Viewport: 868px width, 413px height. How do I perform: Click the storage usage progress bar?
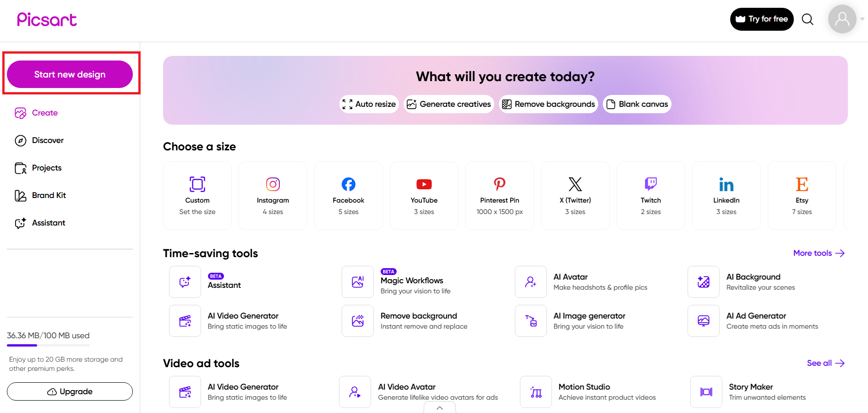pos(48,345)
